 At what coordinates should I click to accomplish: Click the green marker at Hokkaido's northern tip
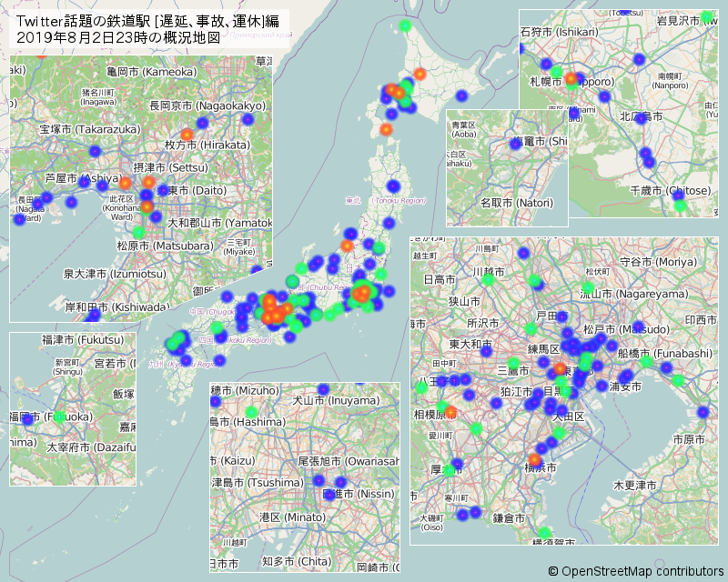(x=405, y=25)
